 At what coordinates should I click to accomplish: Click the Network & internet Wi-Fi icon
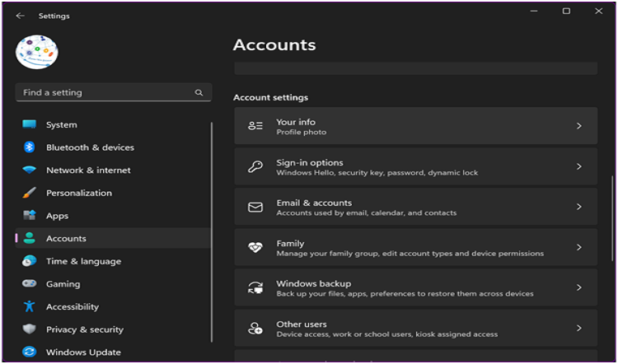pos(30,170)
